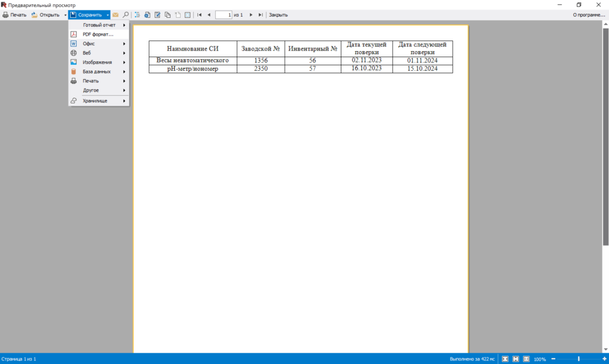Choose PDF формат… from the save menu

99,34
